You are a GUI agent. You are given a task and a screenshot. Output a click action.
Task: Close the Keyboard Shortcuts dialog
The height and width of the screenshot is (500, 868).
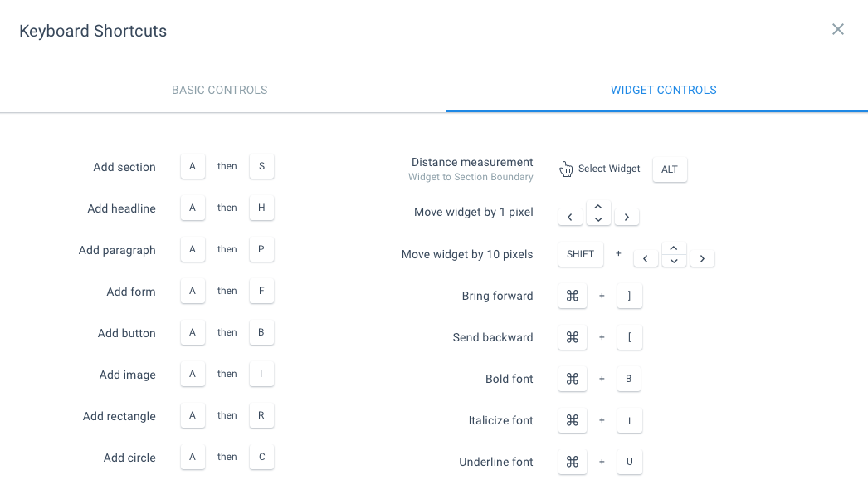tap(838, 30)
